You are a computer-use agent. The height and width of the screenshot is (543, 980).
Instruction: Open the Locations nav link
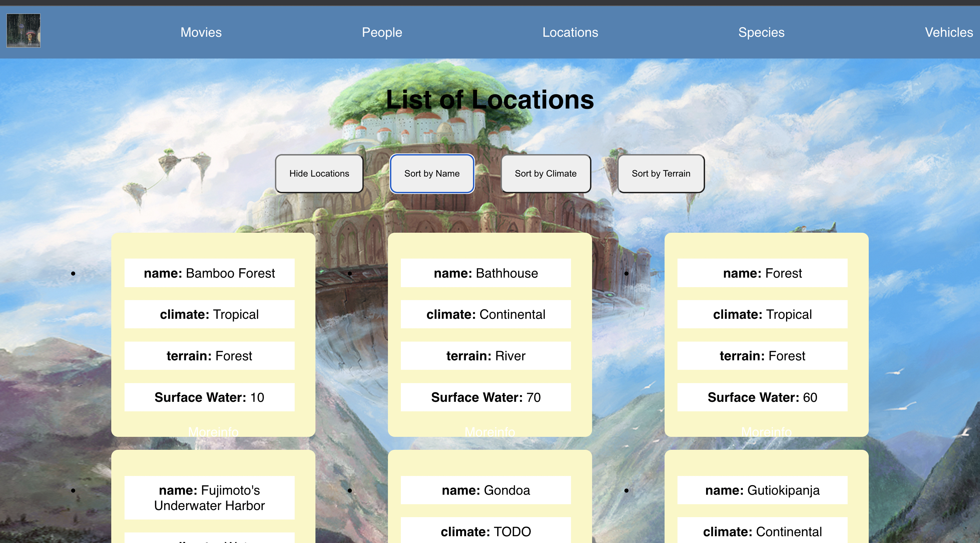pyautogui.click(x=570, y=32)
